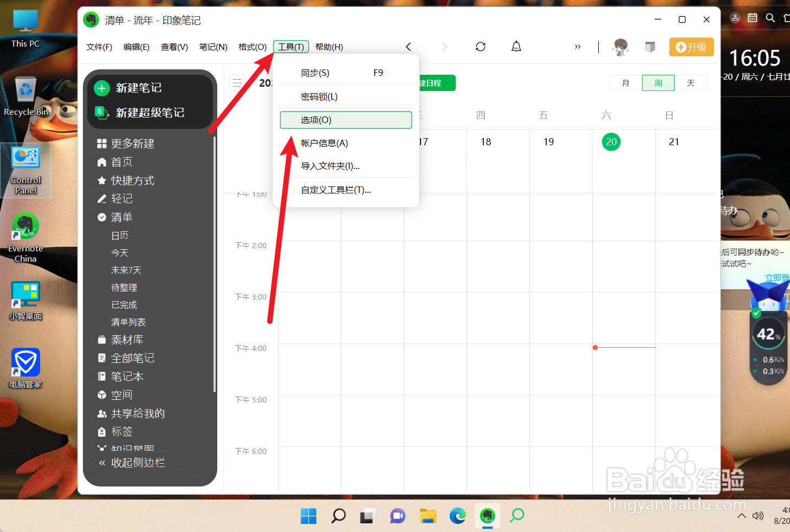Image resolution: width=790 pixels, height=532 pixels.
Task: Open 今天 under 清单
Action: [x=120, y=253]
